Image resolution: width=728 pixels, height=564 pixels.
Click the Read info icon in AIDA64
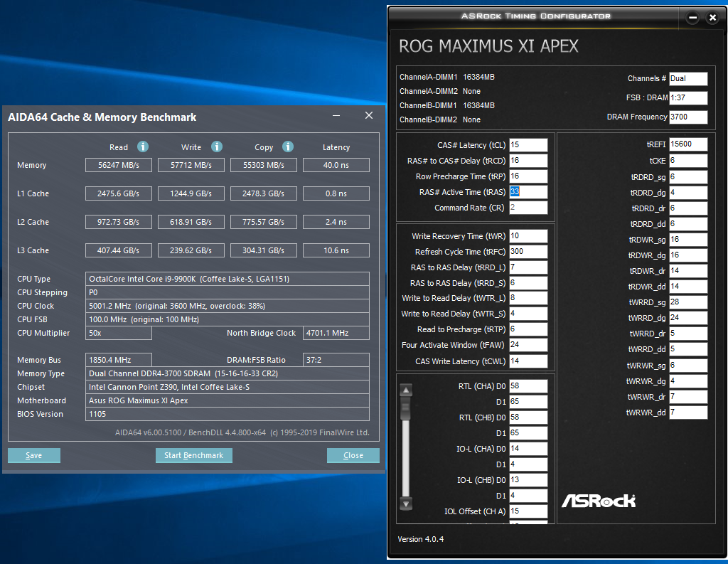[x=142, y=147]
